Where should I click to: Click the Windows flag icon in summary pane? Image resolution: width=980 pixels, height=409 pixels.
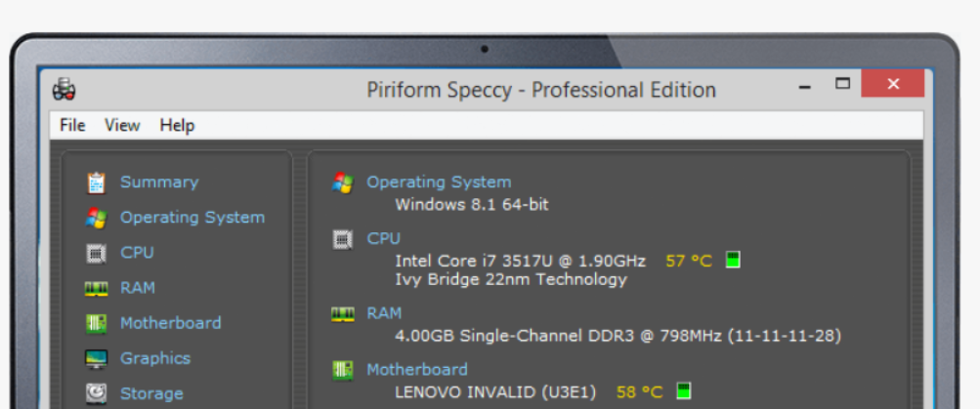pos(343,183)
